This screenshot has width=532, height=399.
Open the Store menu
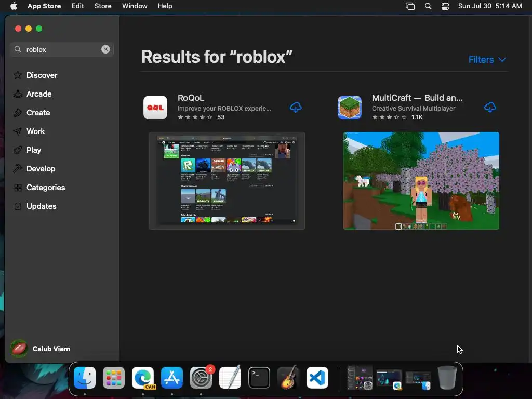point(103,6)
